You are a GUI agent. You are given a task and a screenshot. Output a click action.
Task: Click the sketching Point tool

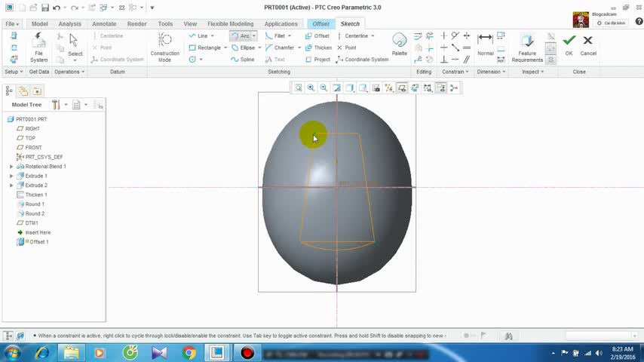pyautogui.click(x=347, y=48)
